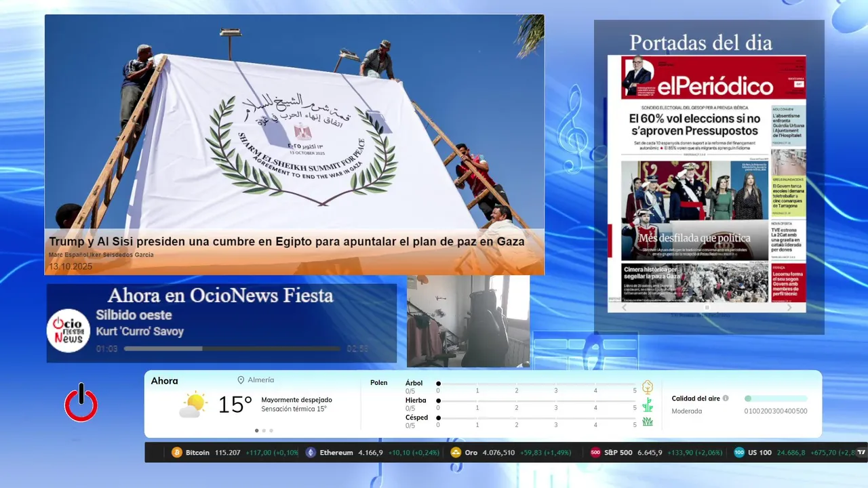This screenshot has height=488, width=868.
Task: Click the news date 13.10.2025
Action: [71, 266]
